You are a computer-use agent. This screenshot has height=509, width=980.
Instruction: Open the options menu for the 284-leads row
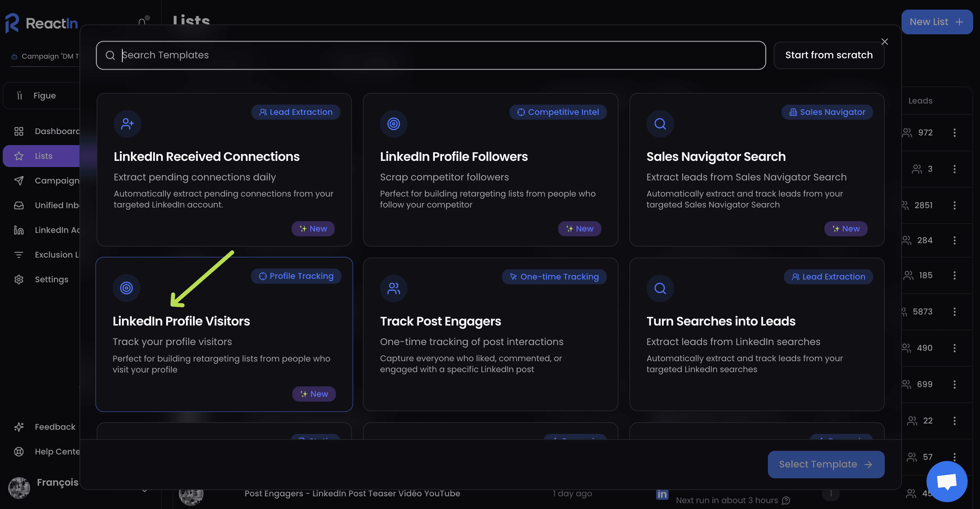tap(954, 240)
